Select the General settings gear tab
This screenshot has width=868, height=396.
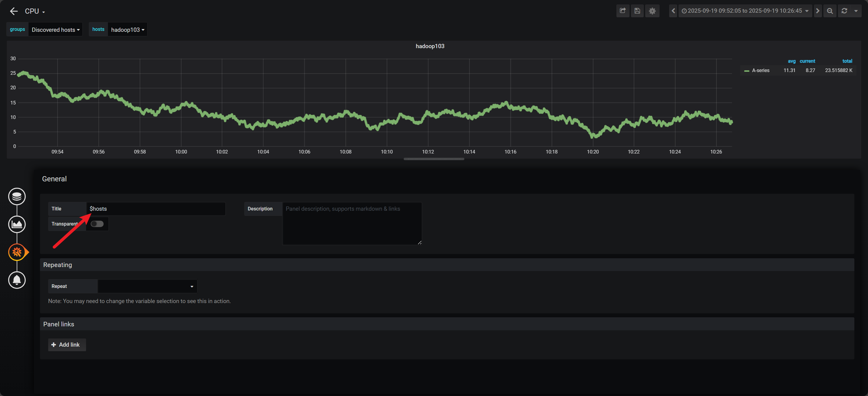(17, 252)
